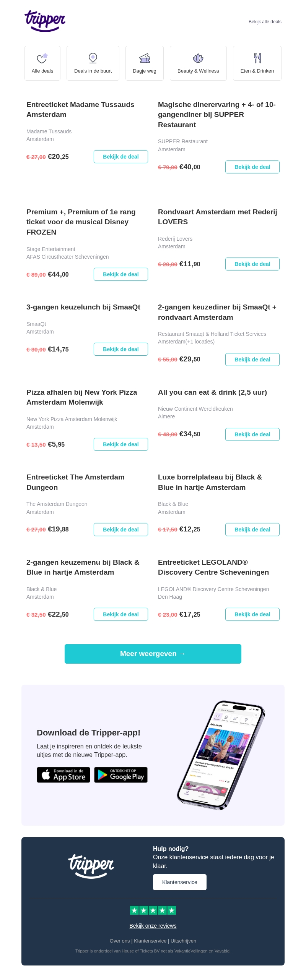Open the Bekijk onze reviews link
The image size is (306, 980).
[153, 926]
